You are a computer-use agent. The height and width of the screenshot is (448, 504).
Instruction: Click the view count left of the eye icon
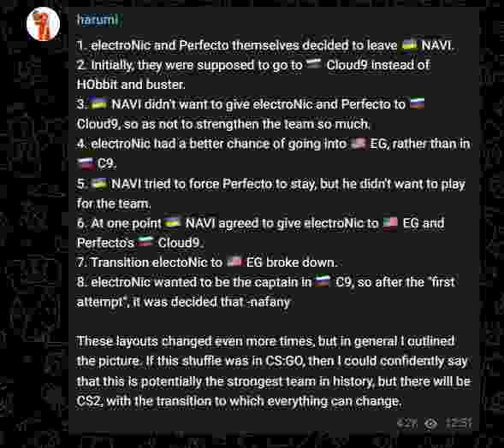(407, 424)
